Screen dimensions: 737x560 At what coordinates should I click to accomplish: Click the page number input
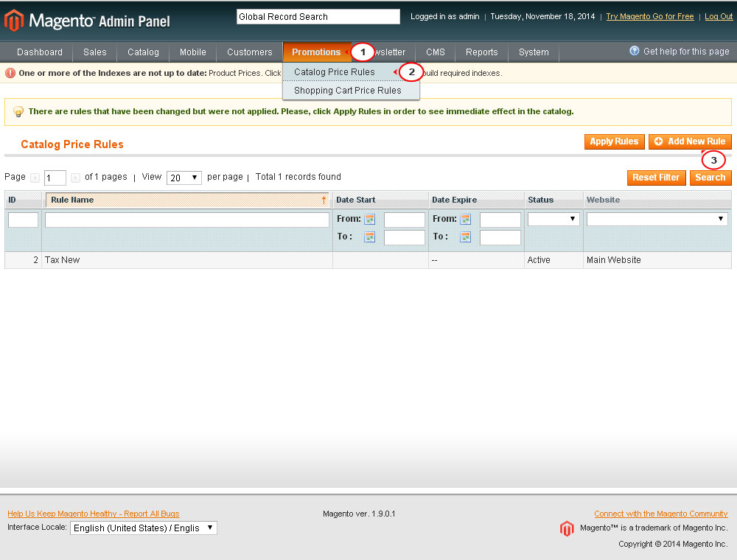point(55,178)
